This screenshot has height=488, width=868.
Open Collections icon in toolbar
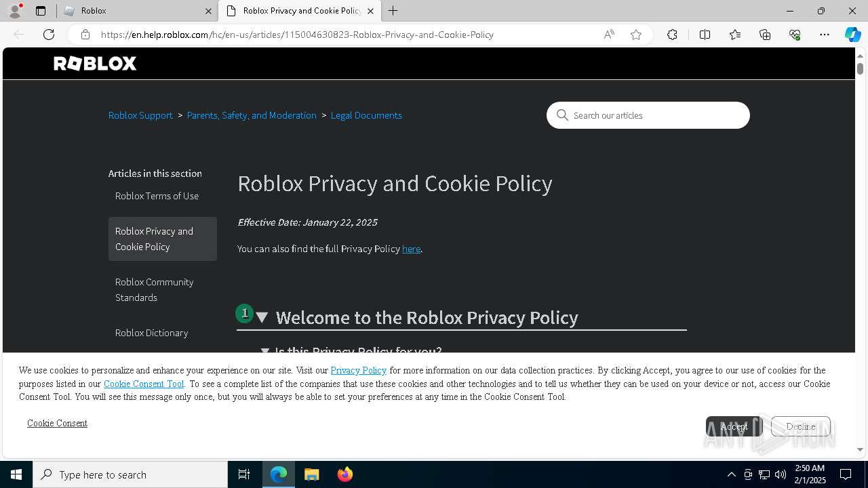click(x=765, y=35)
